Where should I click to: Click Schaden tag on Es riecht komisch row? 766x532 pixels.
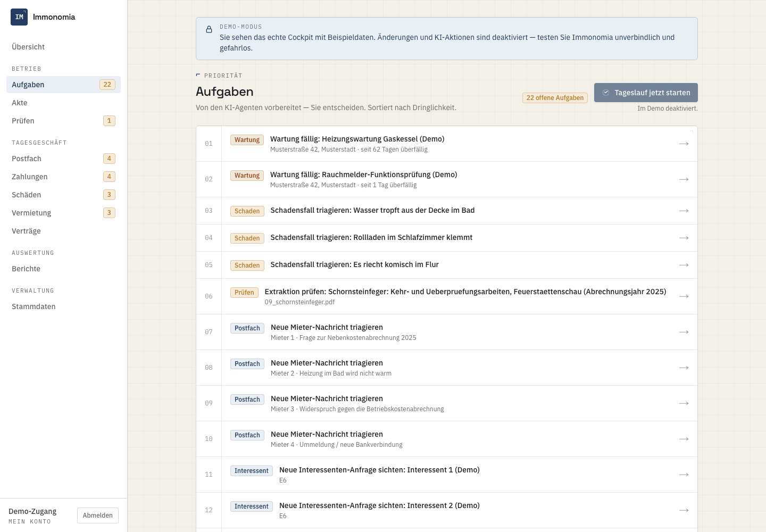[x=247, y=265]
